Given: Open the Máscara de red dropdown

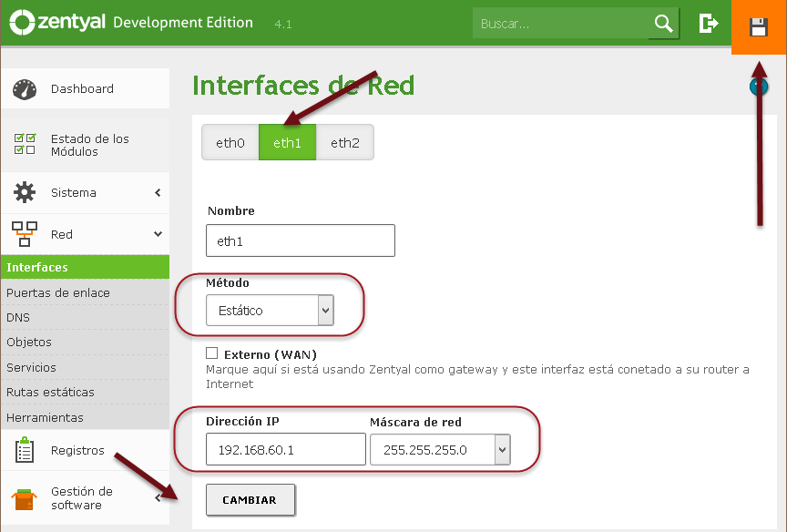Looking at the screenshot, I should (x=440, y=449).
